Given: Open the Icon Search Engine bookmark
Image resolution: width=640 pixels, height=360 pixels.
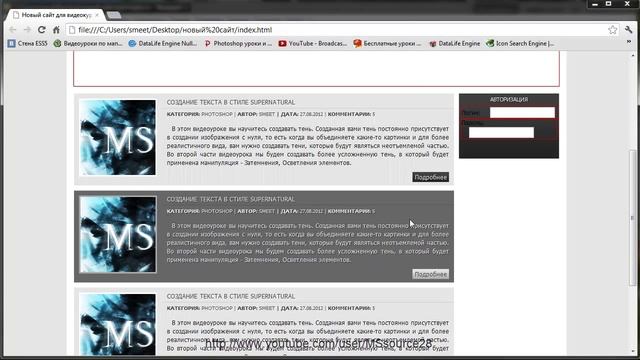Looking at the screenshot, I should pos(520,43).
